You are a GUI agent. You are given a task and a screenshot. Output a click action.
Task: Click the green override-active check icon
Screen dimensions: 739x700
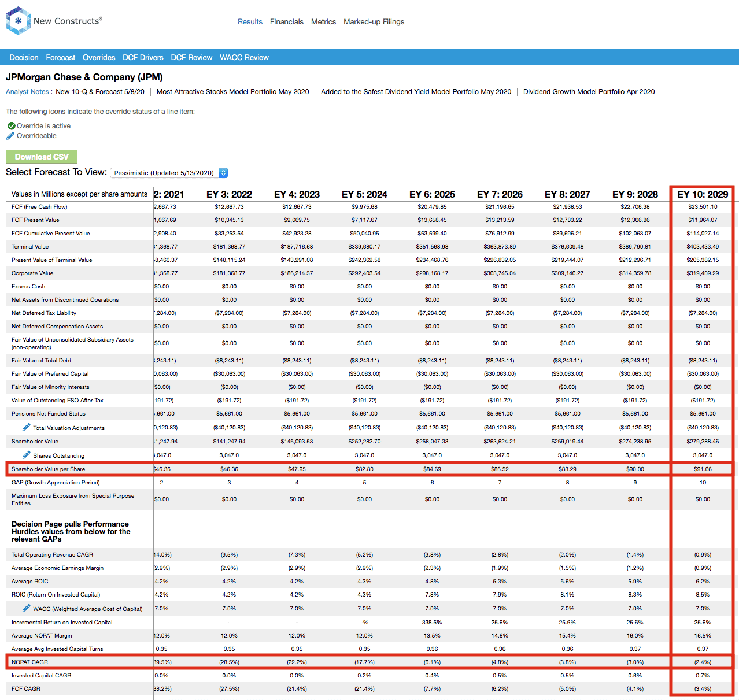(x=11, y=126)
